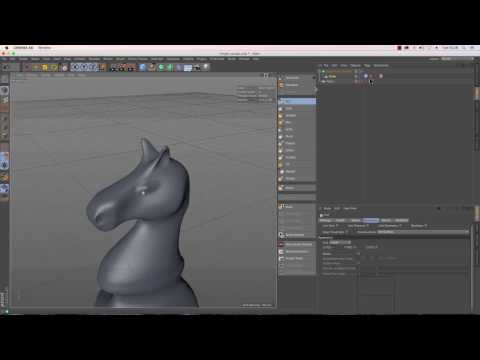Select the highlighted Pull sculpt brush

pyautogui.click(x=297, y=101)
